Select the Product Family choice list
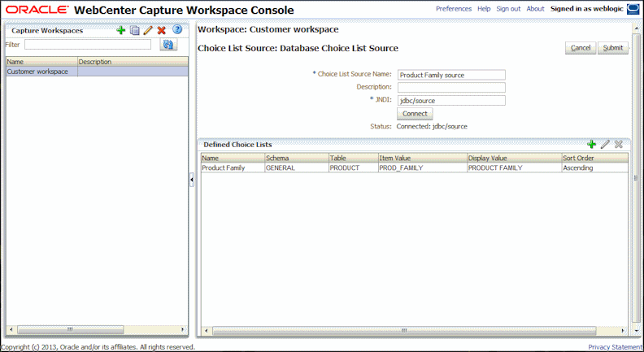 233,168
